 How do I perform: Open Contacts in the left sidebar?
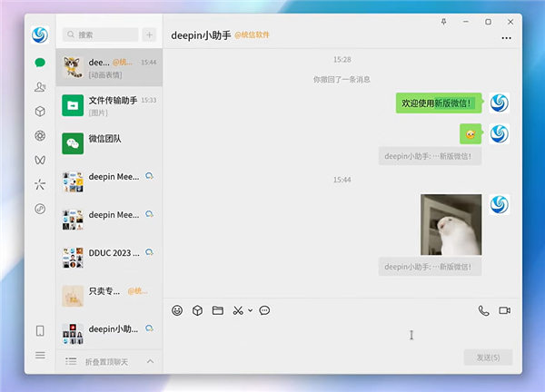point(40,87)
